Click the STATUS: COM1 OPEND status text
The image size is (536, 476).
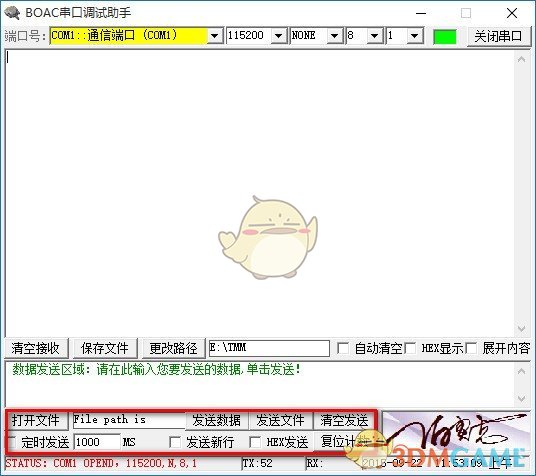pos(101,464)
